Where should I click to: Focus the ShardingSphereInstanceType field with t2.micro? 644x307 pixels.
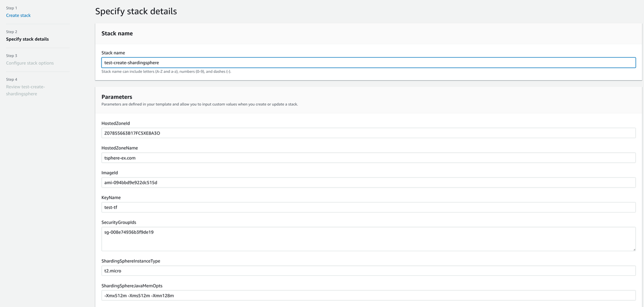(x=368, y=271)
